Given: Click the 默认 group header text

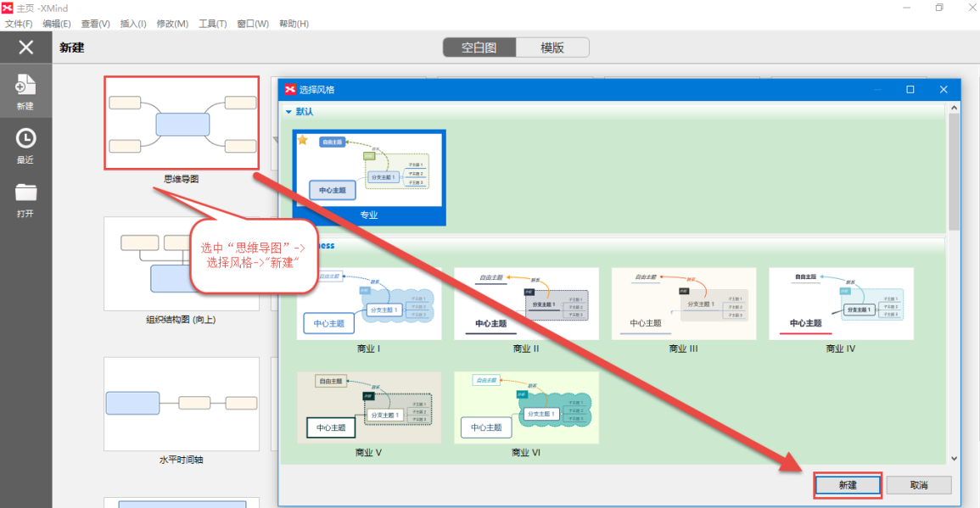Looking at the screenshot, I should (305, 112).
